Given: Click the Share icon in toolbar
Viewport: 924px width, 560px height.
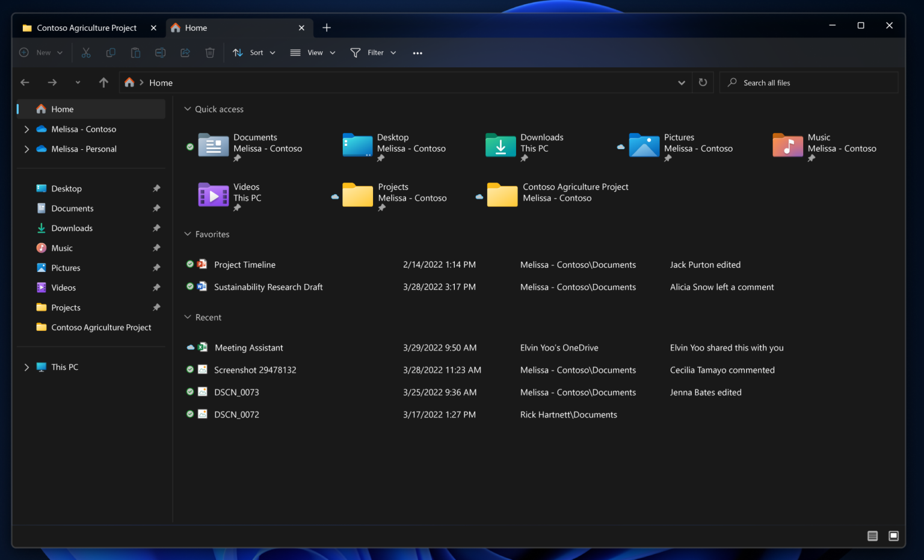Looking at the screenshot, I should point(185,53).
